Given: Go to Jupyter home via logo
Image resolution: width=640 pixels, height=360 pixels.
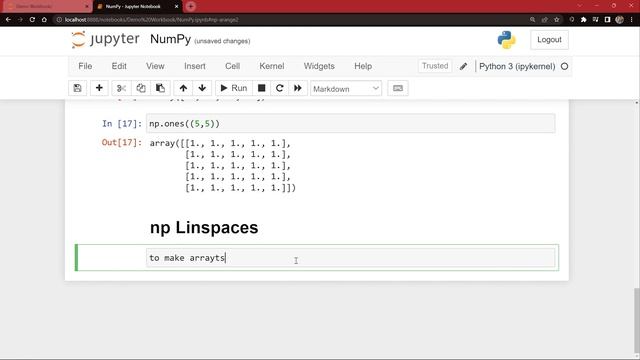Looking at the screenshot, I should click(x=105, y=40).
